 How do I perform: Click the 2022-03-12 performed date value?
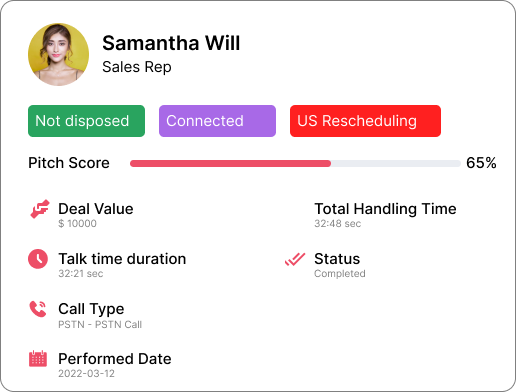[86, 373]
